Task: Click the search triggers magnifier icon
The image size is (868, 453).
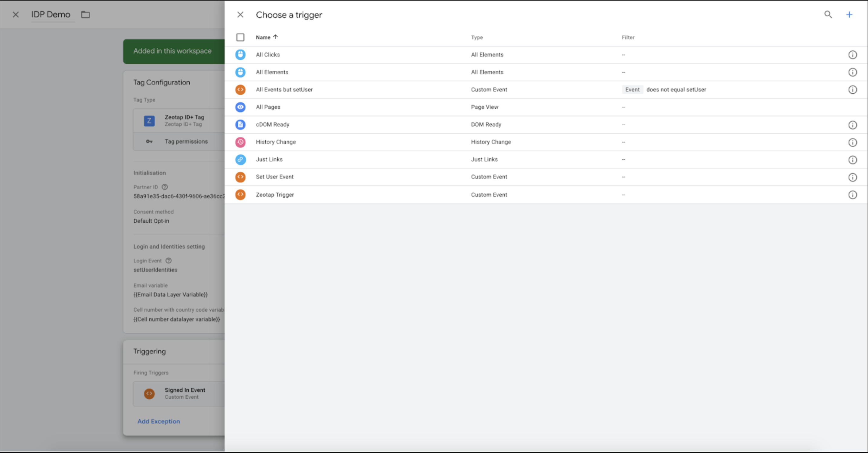Action: 828,14
